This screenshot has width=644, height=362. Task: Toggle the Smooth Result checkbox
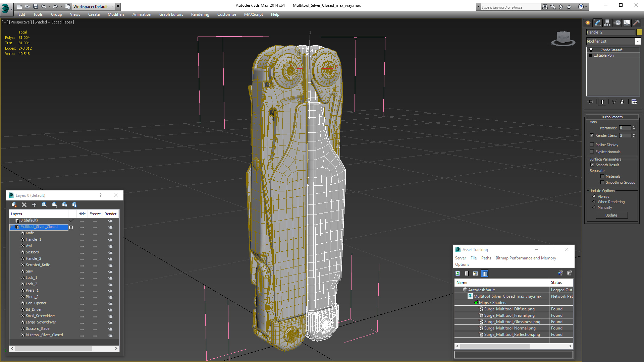point(592,165)
